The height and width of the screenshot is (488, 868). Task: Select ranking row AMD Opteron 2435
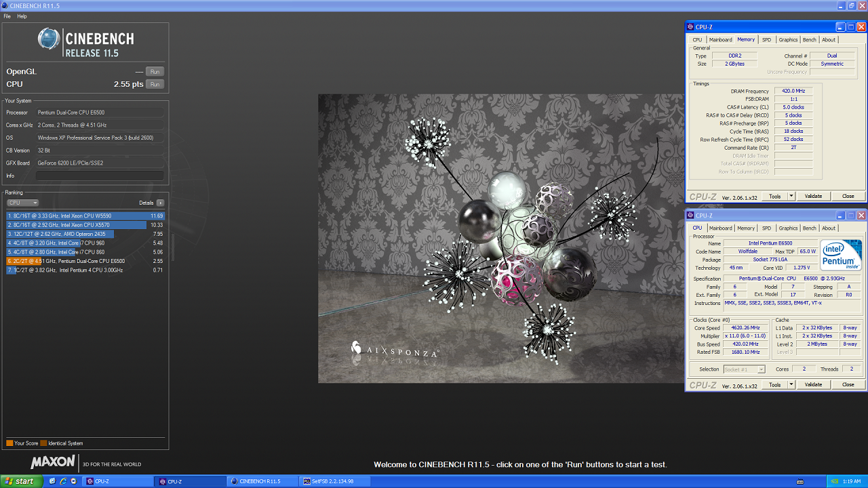tap(85, 234)
